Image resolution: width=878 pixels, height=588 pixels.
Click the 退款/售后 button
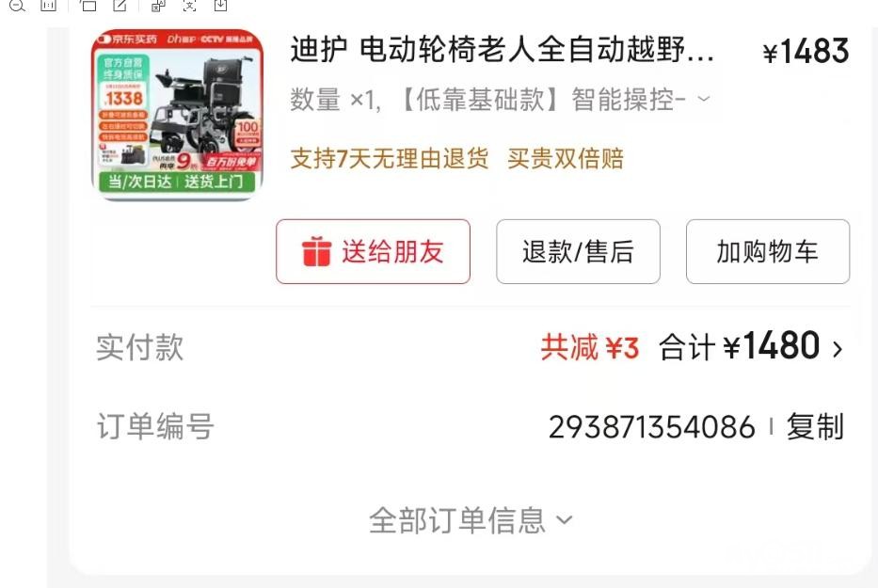pos(578,251)
